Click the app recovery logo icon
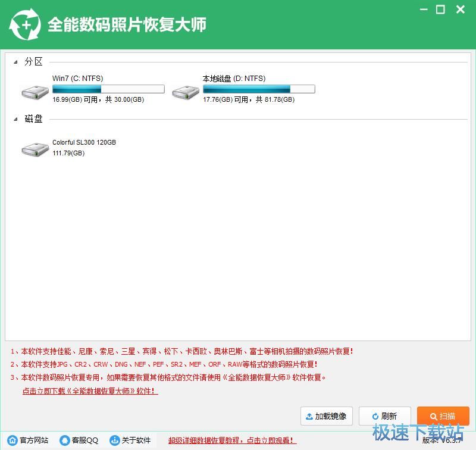The width and height of the screenshot is (476, 450). (25, 24)
